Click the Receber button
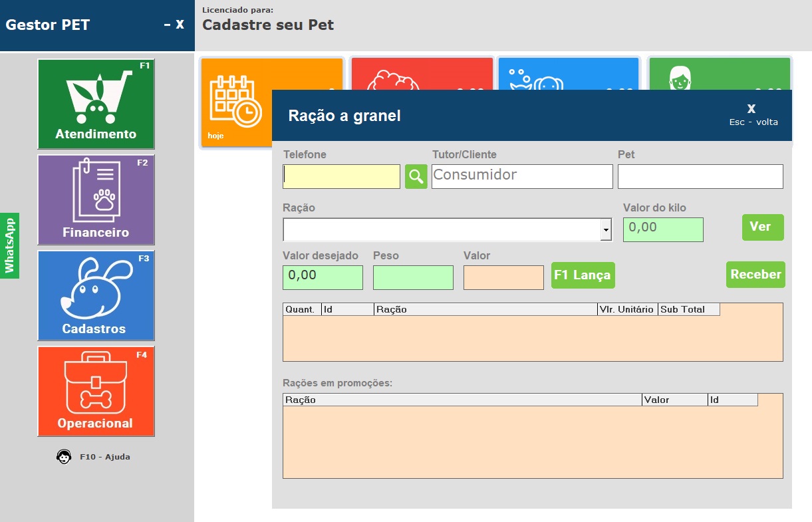Viewport: 812px width, 522px height. pyautogui.click(x=755, y=275)
